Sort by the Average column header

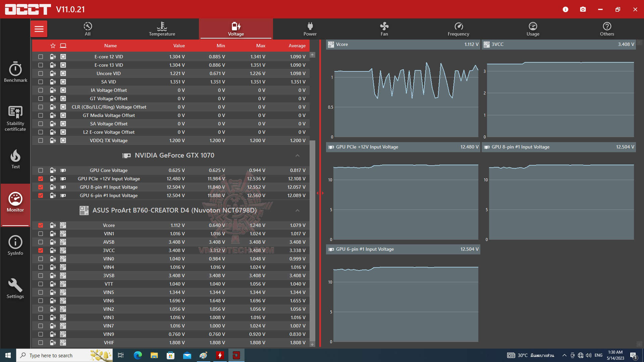click(x=297, y=46)
